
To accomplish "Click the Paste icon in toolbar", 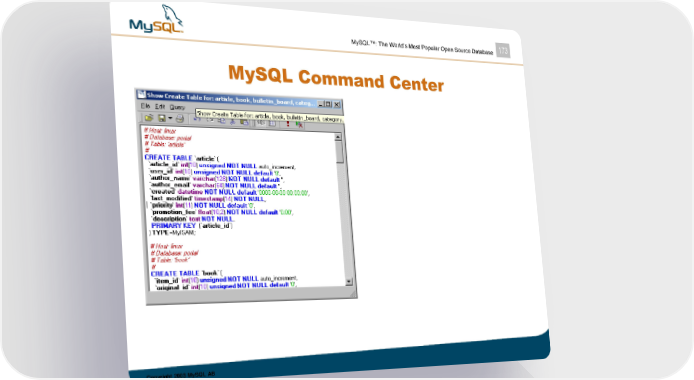I will pyautogui.click(x=244, y=122).
